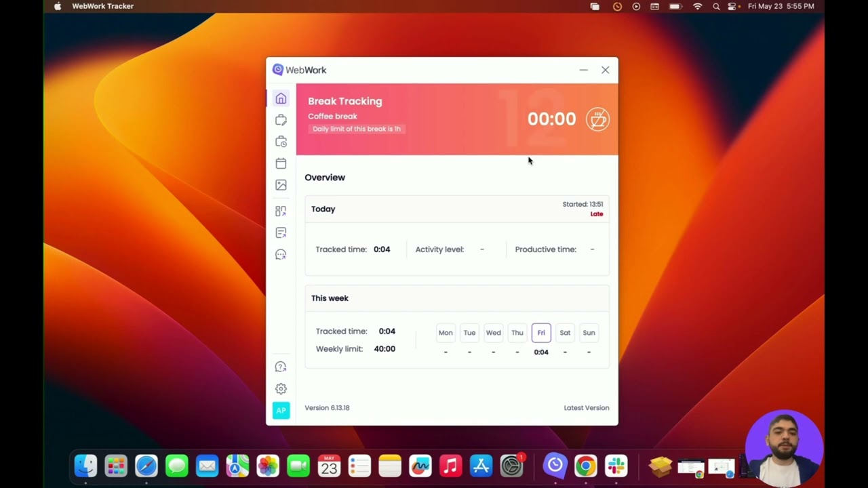
Task: Click the menu bar date and time
Action: click(x=781, y=6)
